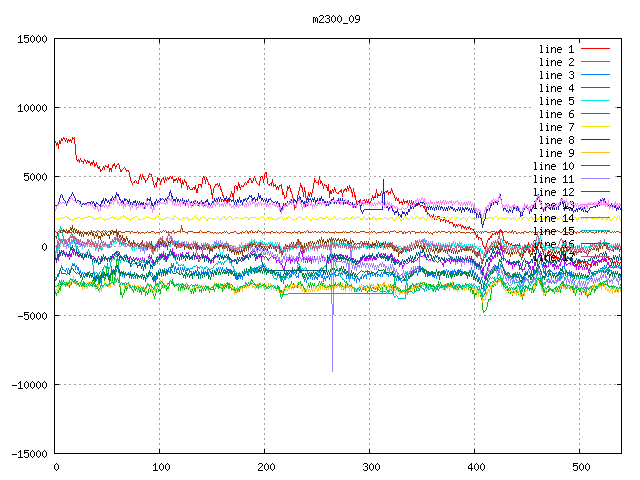Click the "line 3" legend label
This screenshot has width=640, height=480.
[557, 75]
